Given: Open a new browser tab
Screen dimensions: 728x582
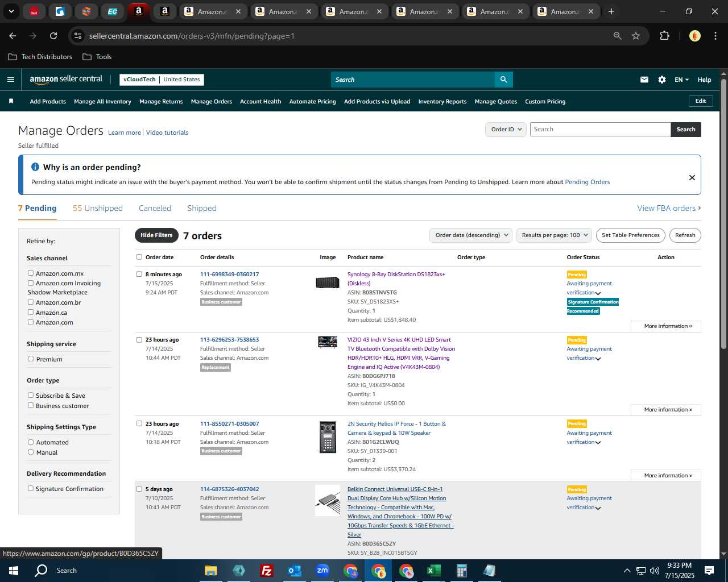Looking at the screenshot, I should tap(611, 11).
